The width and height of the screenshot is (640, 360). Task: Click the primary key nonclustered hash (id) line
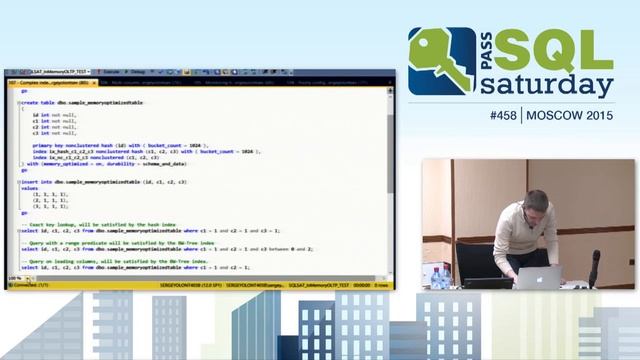tap(120, 146)
